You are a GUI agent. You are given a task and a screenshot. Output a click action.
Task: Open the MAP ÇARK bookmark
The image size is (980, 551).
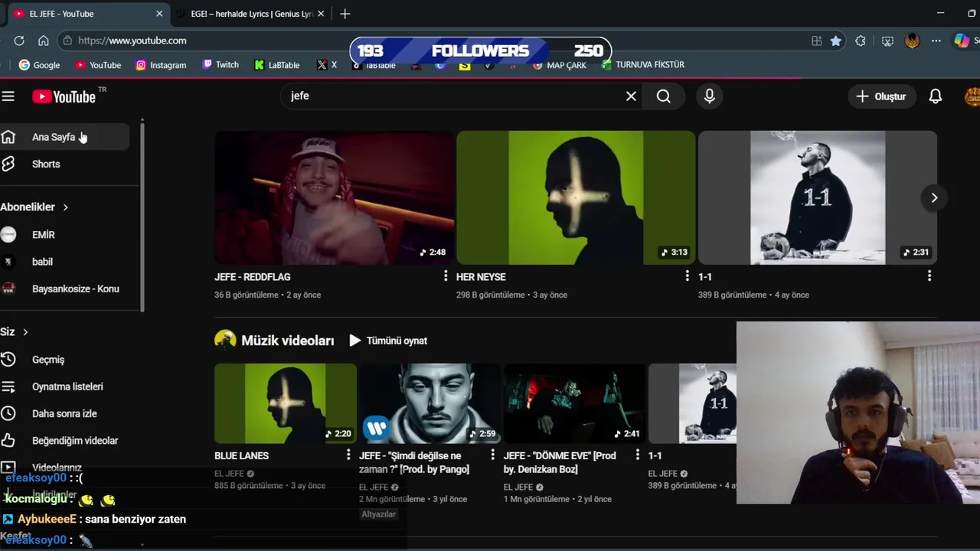560,65
